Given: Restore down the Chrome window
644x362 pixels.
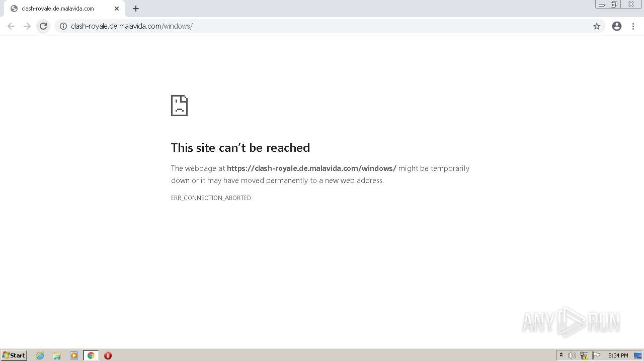Looking at the screenshot, I should (x=614, y=5).
